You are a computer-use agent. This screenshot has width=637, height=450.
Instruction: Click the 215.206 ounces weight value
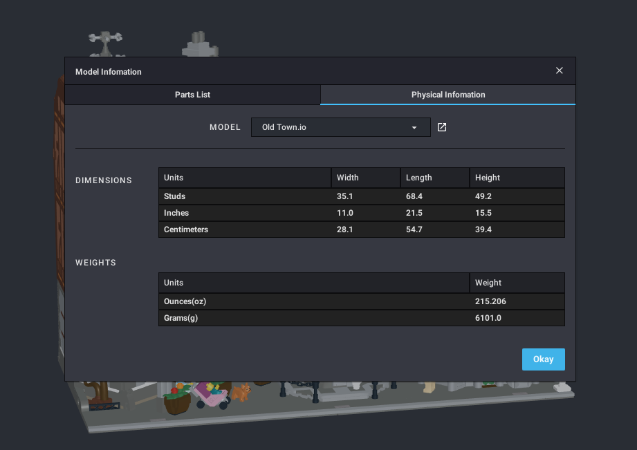tap(493, 301)
